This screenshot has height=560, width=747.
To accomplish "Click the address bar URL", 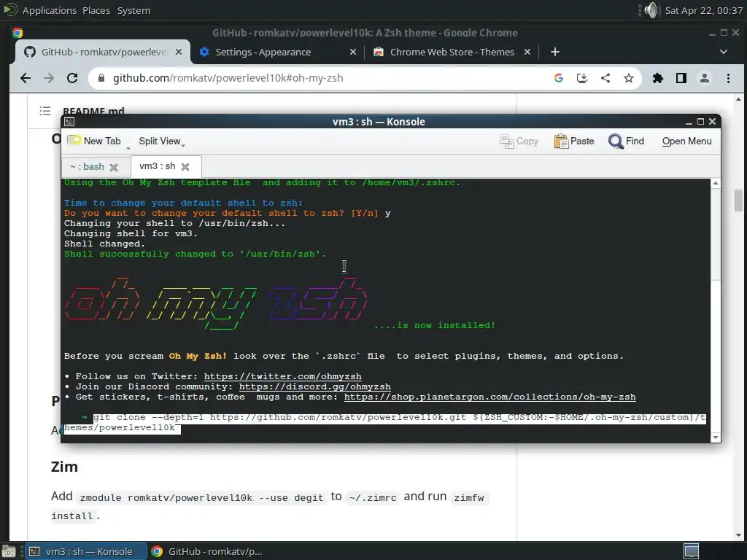I will coord(228,78).
